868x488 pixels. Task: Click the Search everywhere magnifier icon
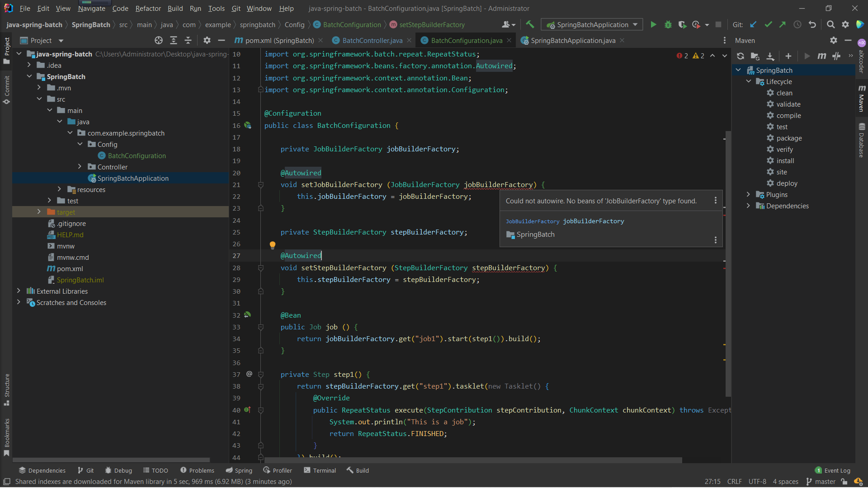pos(831,24)
